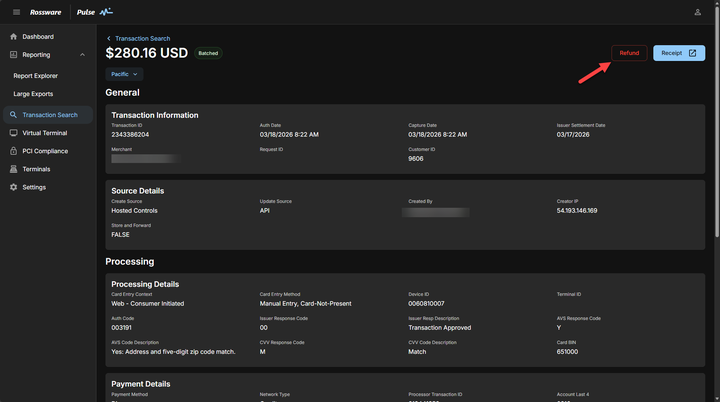This screenshot has width=720, height=402.
Task: Click the Reporting chart icon
Action: click(x=13, y=55)
